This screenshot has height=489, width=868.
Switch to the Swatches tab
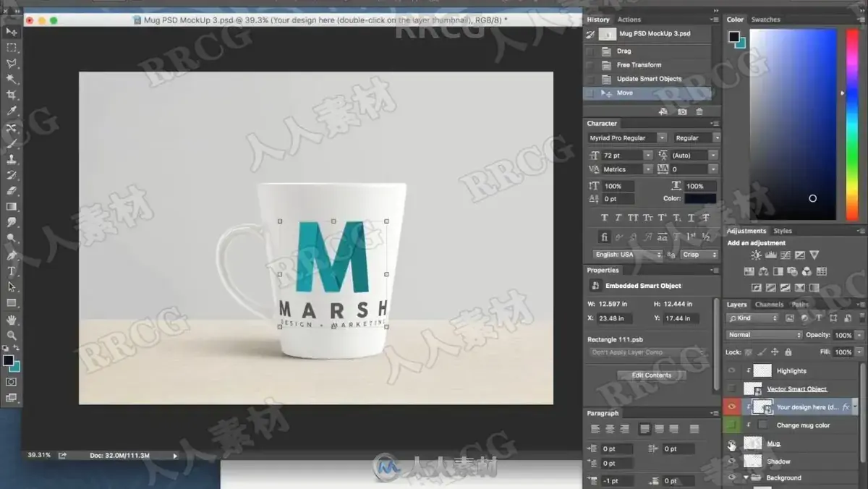coord(765,20)
